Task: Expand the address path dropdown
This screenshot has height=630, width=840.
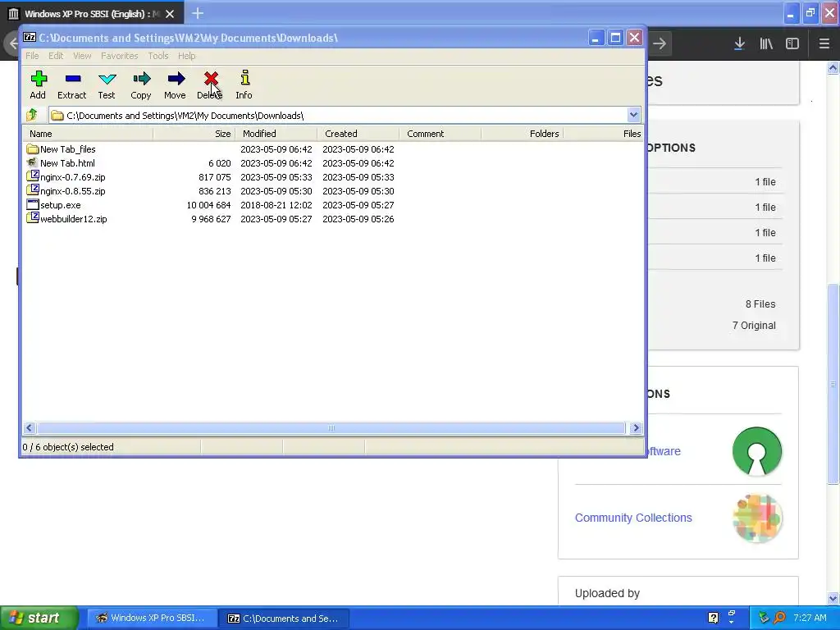Action: 633,115
